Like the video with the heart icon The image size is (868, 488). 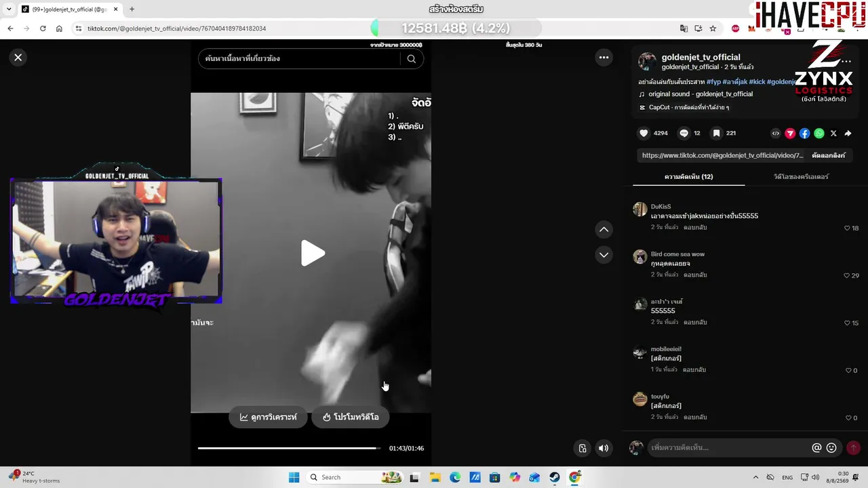click(644, 134)
